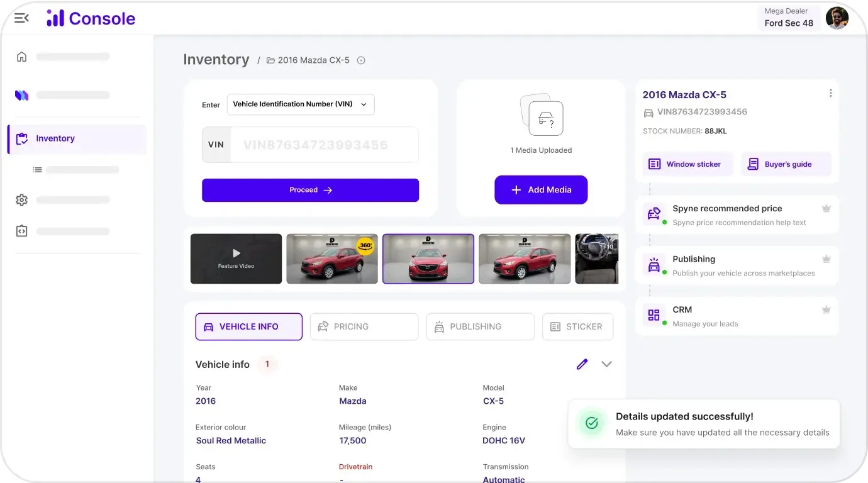Image resolution: width=868 pixels, height=483 pixels.
Task: Collapse the sidebar with the hamburger menu icon
Action: coord(21,18)
